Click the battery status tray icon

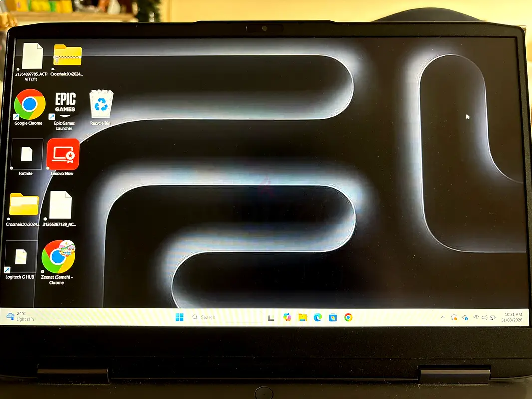pos(493,318)
